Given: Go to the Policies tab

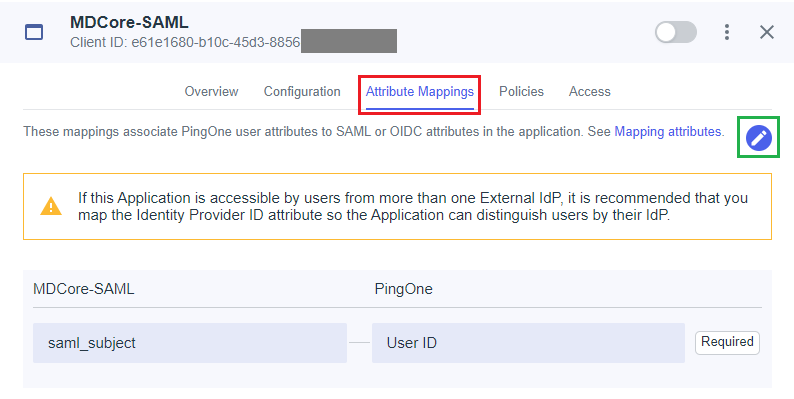Looking at the screenshot, I should click(x=521, y=92).
